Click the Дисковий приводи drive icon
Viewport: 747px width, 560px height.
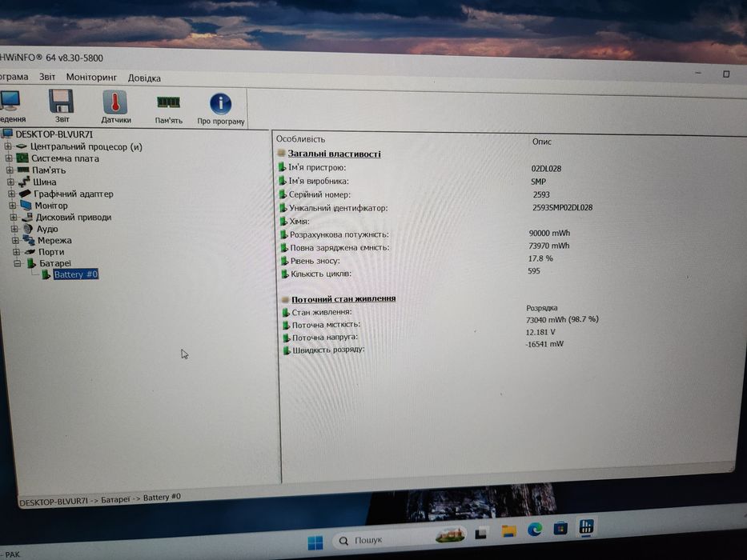pyautogui.click(x=27, y=217)
